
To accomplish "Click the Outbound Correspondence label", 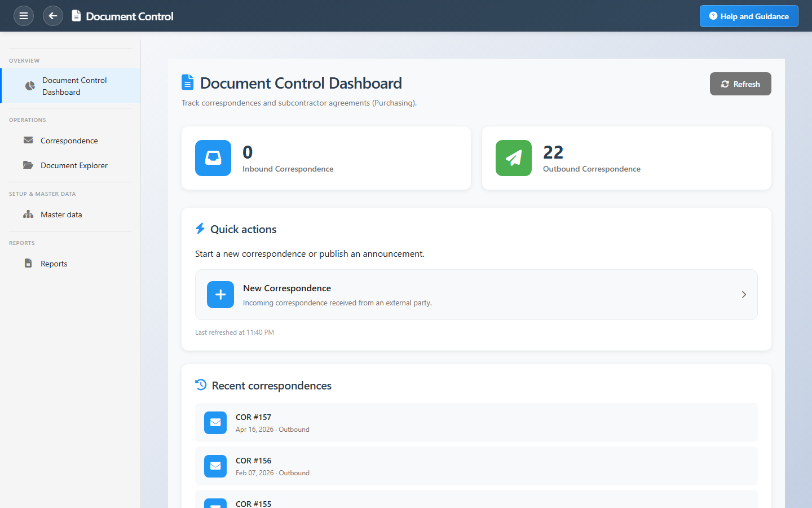I will pos(592,169).
